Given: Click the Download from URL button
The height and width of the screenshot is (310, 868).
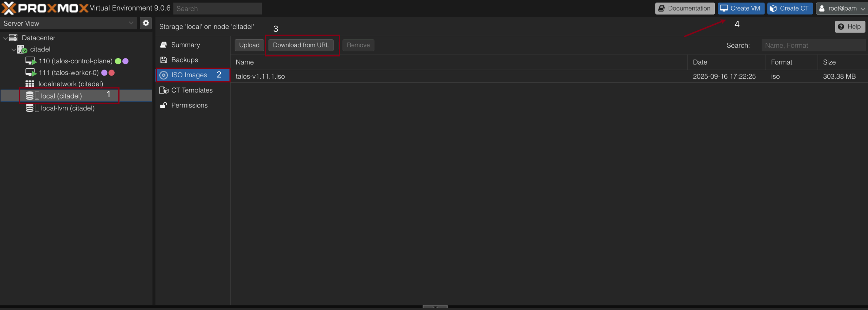Looking at the screenshot, I should (x=301, y=45).
